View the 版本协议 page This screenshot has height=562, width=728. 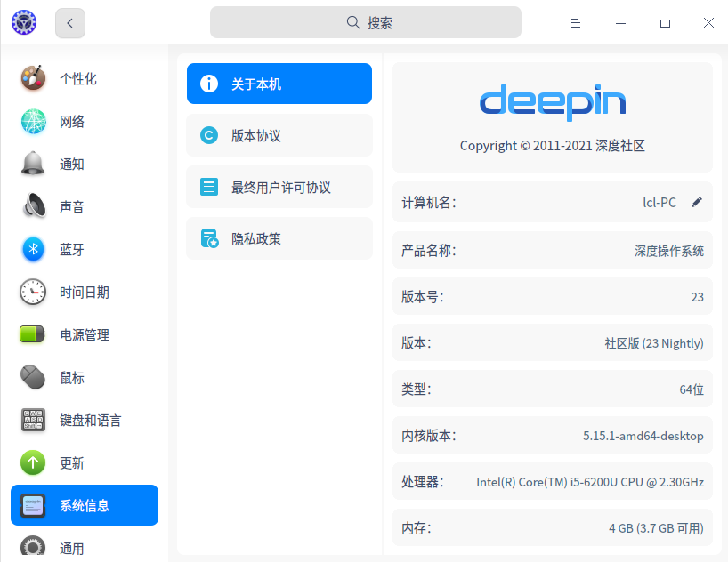279,135
